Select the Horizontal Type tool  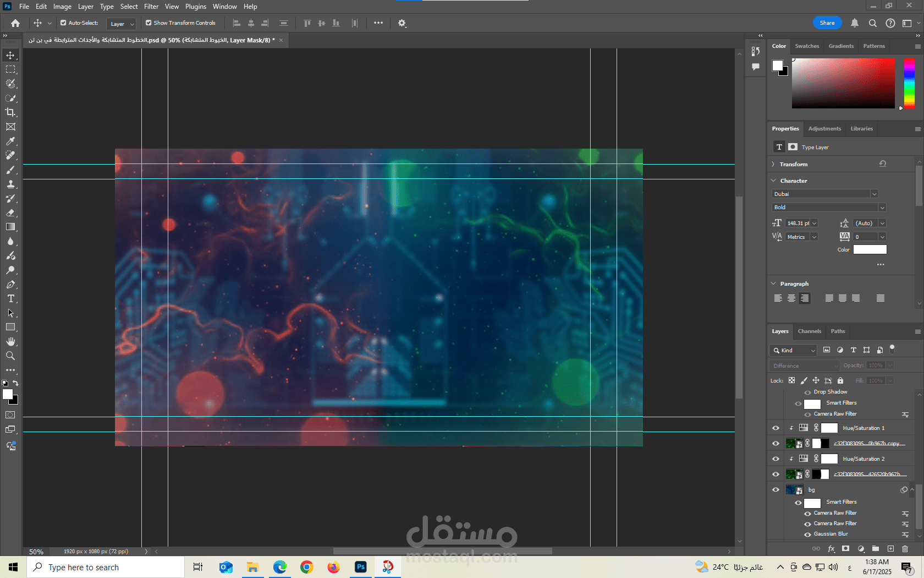(10, 298)
